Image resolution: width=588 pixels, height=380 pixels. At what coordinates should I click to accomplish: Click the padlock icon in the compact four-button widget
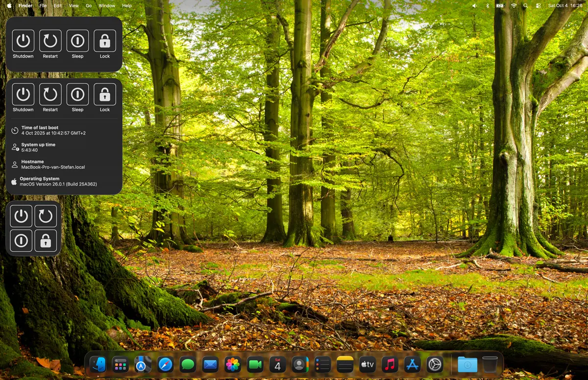click(46, 241)
